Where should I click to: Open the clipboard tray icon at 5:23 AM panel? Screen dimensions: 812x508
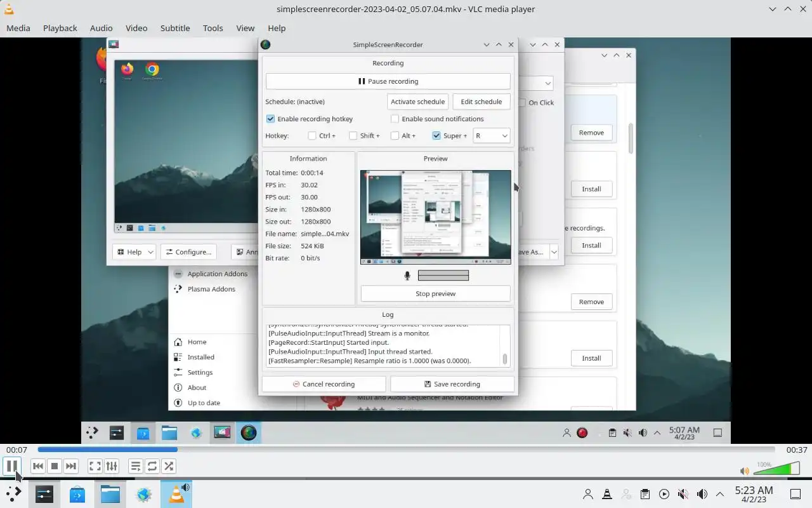[x=645, y=494]
